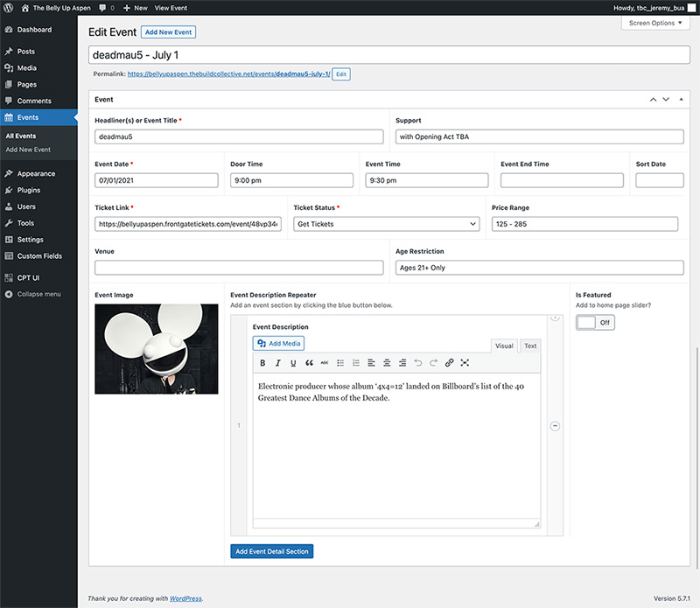Insert a numbered list

pyautogui.click(x=356, y=363)
